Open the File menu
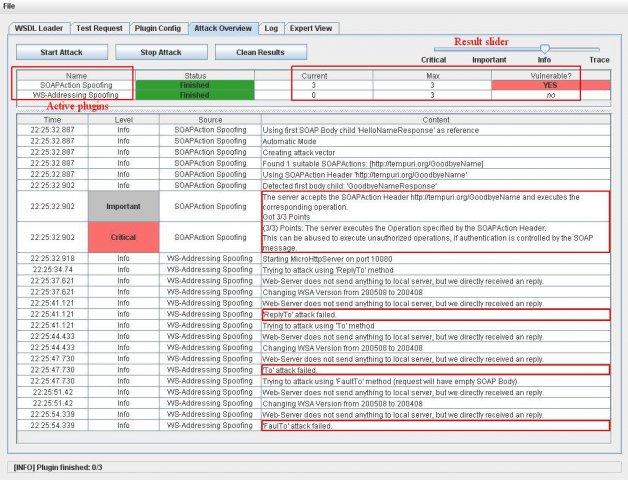The width and height of the screenshot is (628, 480). tap(9, 6)
